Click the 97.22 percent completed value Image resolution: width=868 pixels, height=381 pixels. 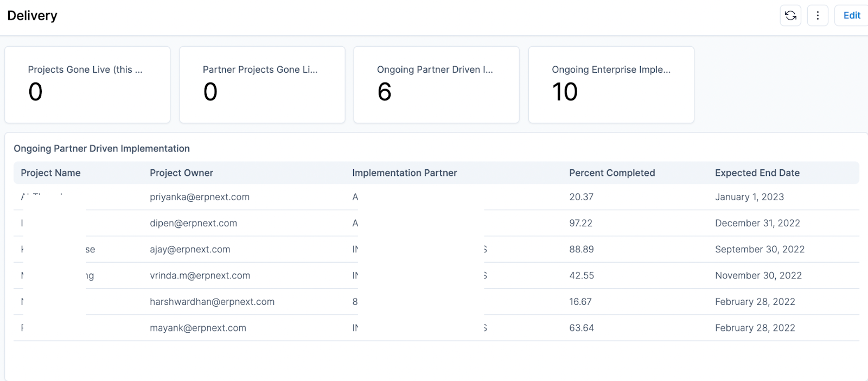(x=580, y=223)
